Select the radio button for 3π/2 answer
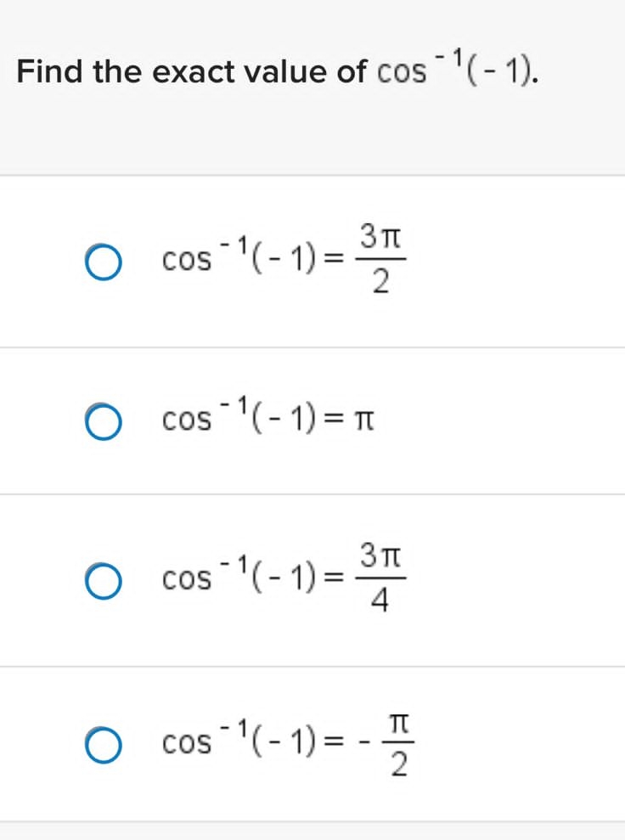625x840 pixels. [103, 262]
